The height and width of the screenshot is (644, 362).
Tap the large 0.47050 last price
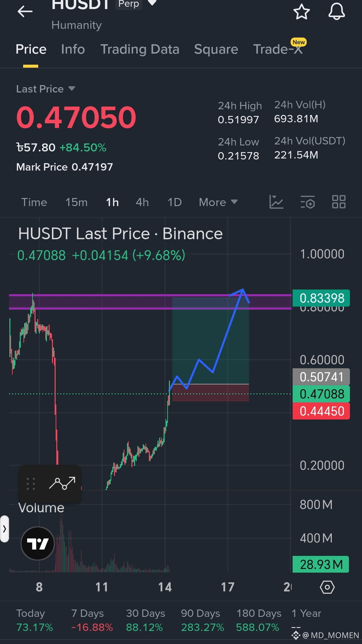(x=76, y=117)
